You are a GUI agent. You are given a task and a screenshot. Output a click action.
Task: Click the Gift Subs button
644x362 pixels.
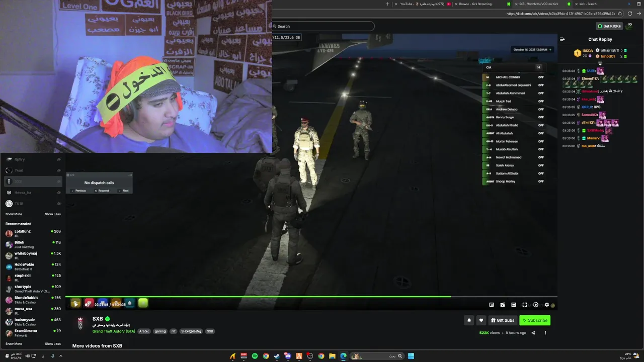[503, 320]
